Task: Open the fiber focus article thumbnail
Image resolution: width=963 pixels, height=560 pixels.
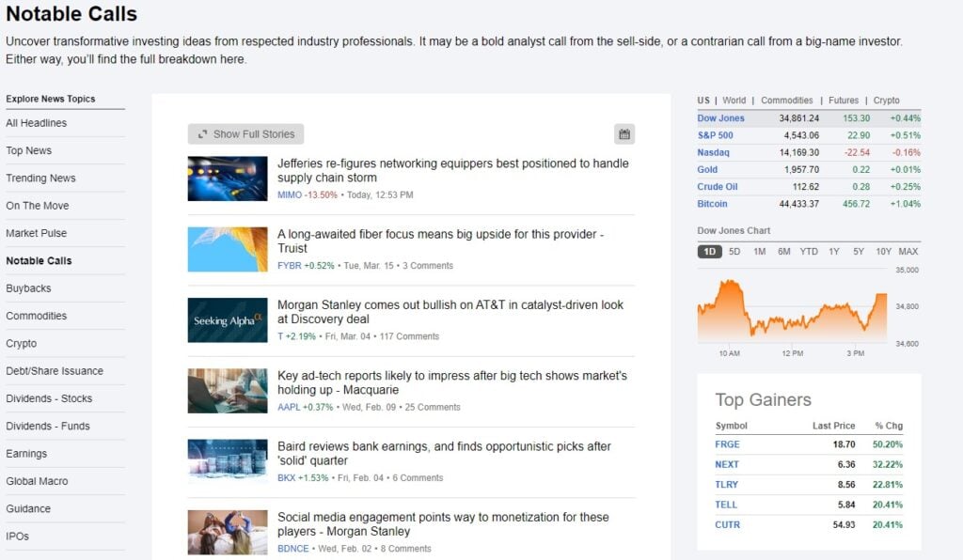Action: pyautogui.click(x=228, y=249)
